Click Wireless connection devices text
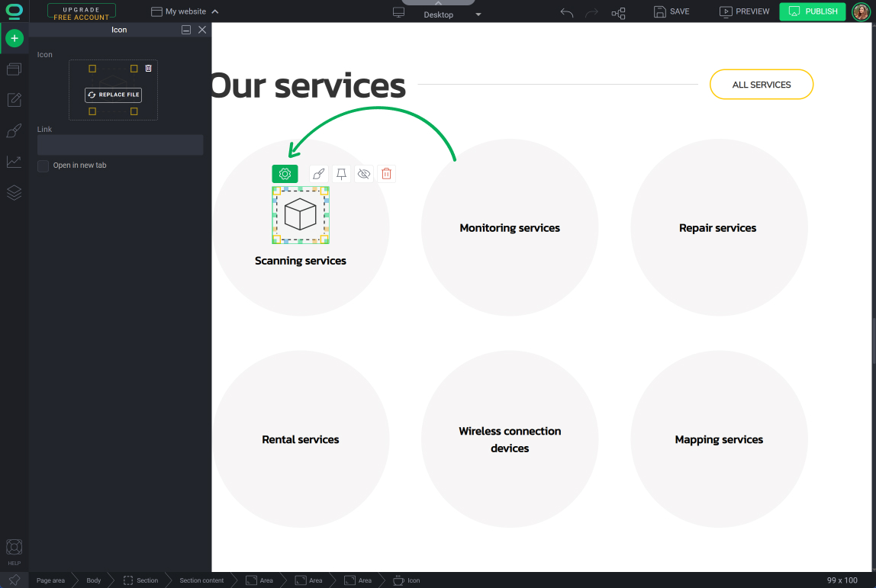 (x=510, y=439)
